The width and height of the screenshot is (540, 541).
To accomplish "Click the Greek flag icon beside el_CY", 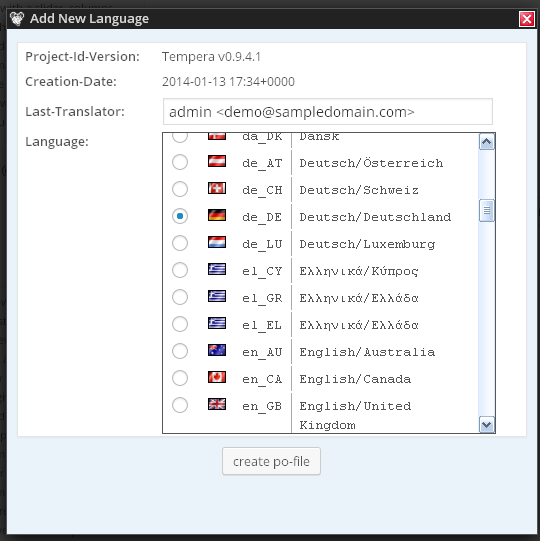I will click(217, 269).
